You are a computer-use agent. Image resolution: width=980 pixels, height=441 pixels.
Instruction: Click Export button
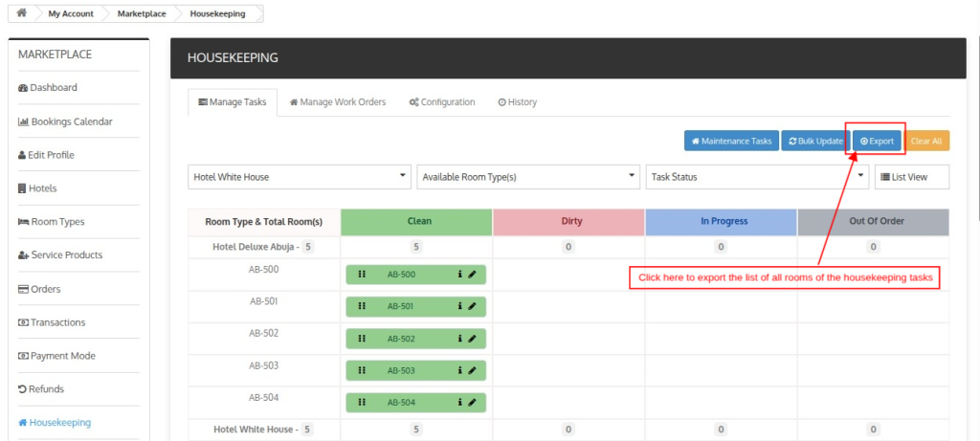tap(877, 142)
